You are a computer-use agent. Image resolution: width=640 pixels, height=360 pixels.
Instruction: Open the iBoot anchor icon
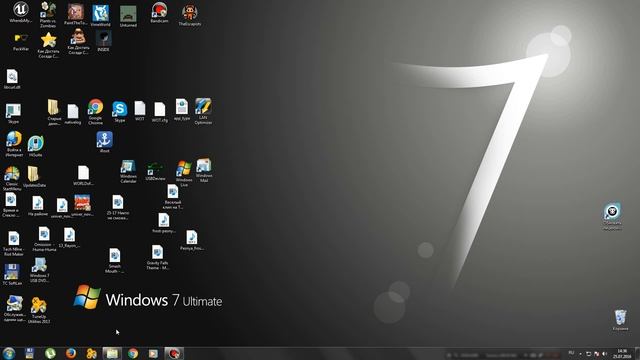tap(104, 142)
